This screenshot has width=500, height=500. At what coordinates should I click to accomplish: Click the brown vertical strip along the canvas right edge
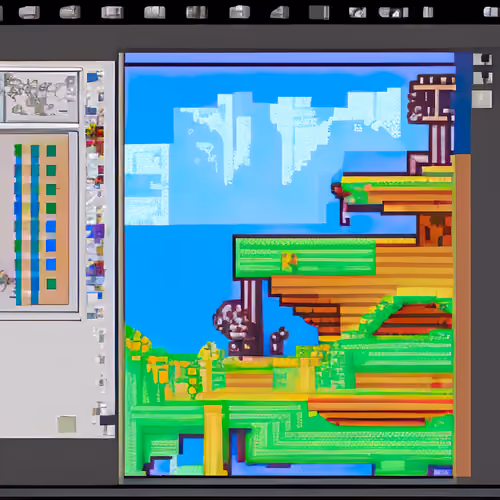463,315
